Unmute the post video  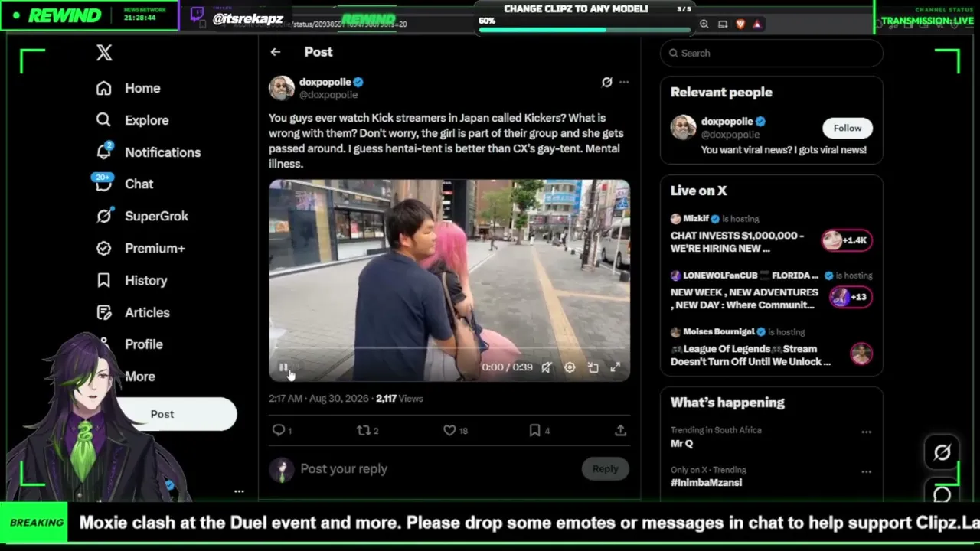pyautogui.click(x=546, y=367)
